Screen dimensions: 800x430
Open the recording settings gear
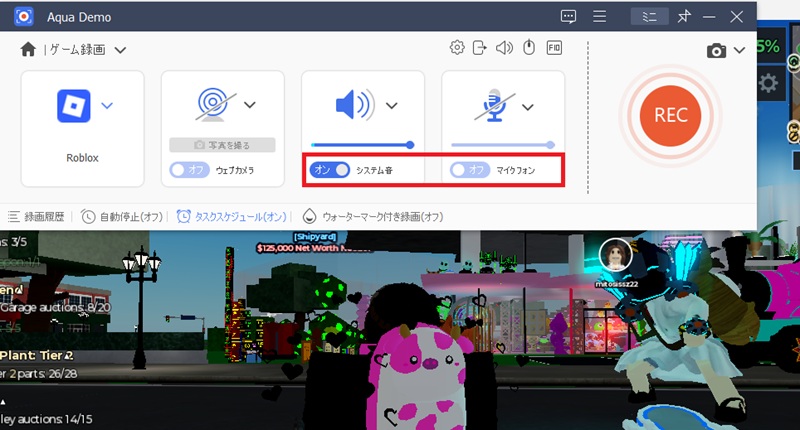457,48
